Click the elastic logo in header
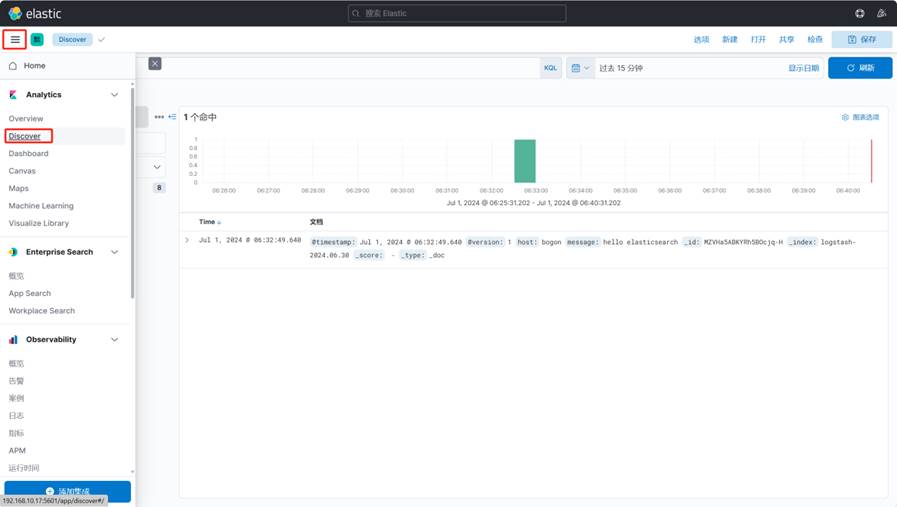 35,13
